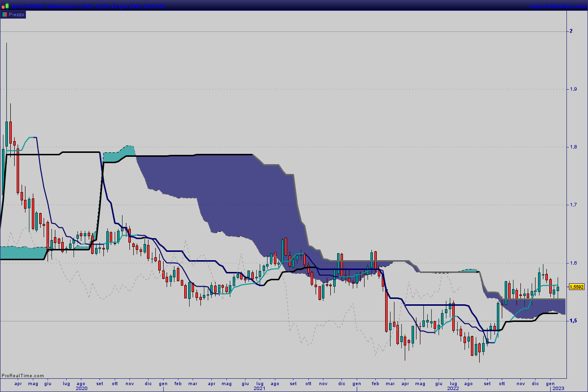Select the 1,8 price axis label
Image resolution: width=588 pixels, height=392 pixels.
pyautogui.click(x=572, y=147)
